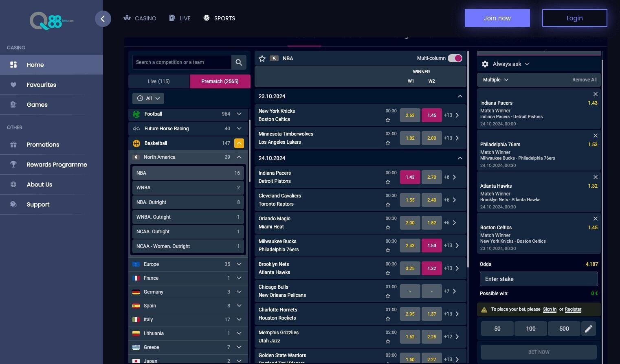The image size is (620, 364).
Task: Open the Multiple bet type dropdown
Action: click(496, 80)
